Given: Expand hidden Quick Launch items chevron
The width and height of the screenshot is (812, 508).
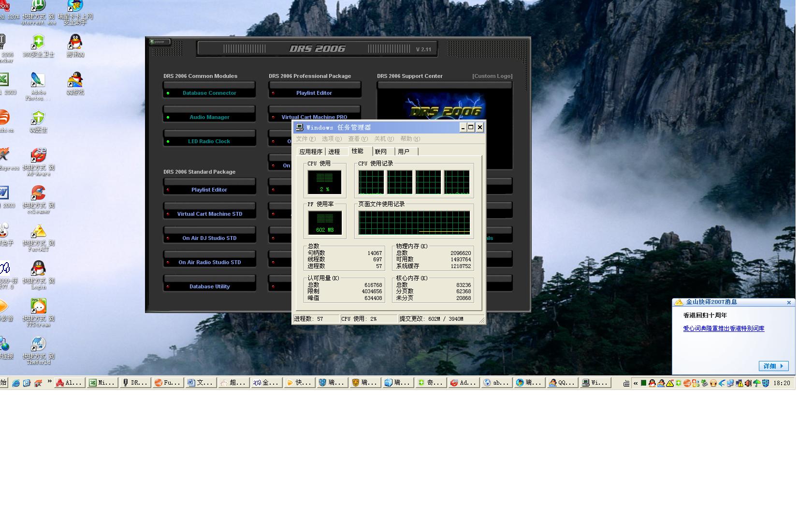Looking at the screenshot, I should 49,382.
